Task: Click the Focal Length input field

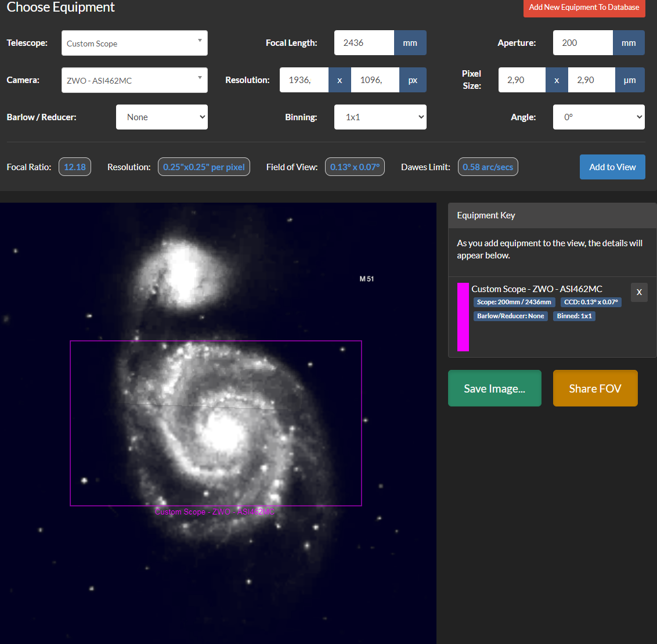Action: point(364,43)
